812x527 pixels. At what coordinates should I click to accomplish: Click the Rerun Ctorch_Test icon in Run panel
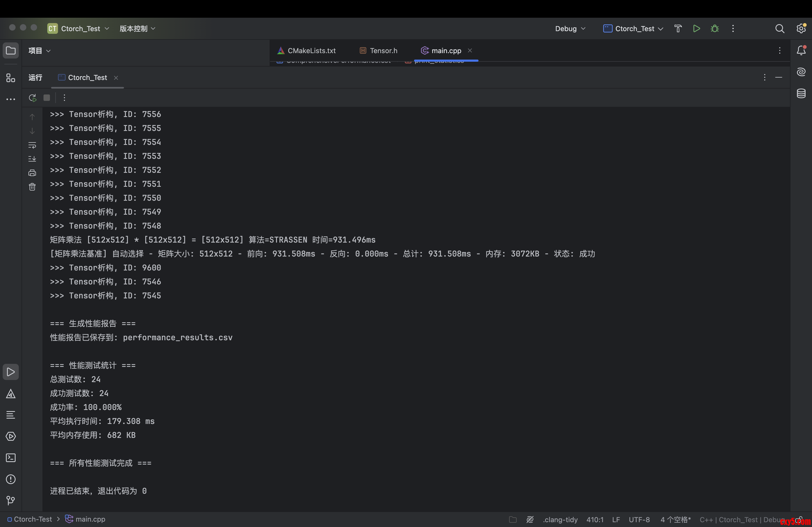click(32, 98)
